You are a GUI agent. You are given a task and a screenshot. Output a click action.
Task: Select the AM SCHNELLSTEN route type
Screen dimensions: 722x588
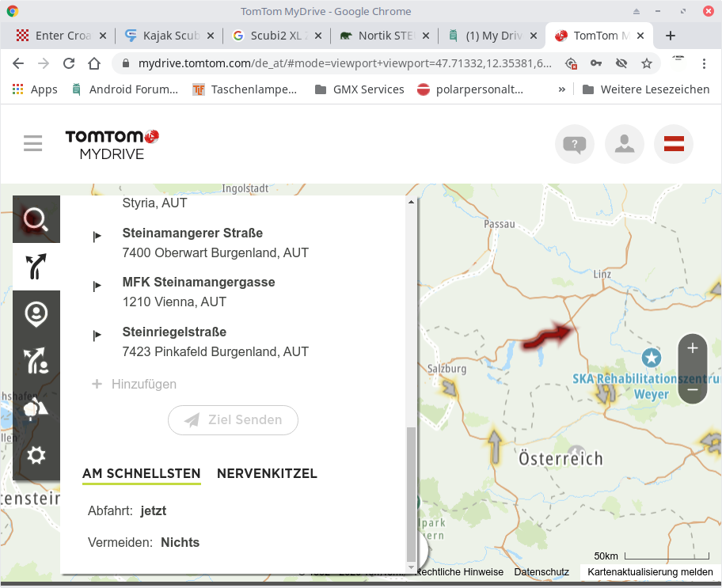coord(142,473)
